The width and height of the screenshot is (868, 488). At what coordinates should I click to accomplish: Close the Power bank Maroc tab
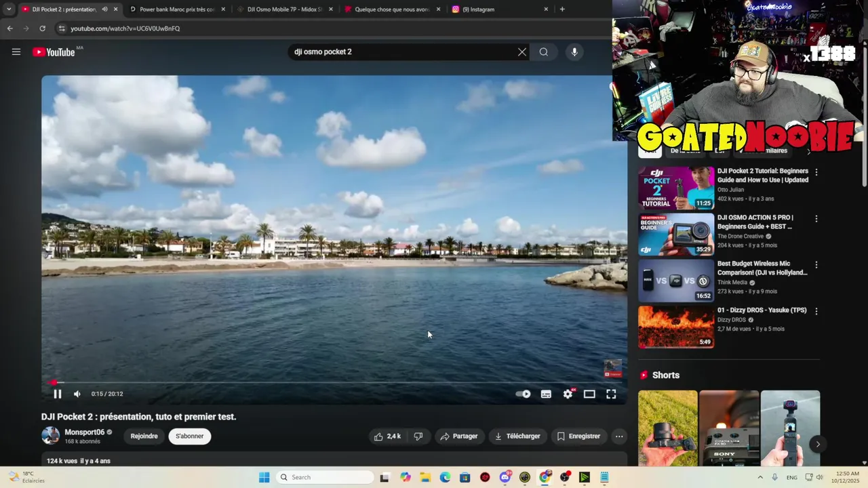tap(223, 9)
